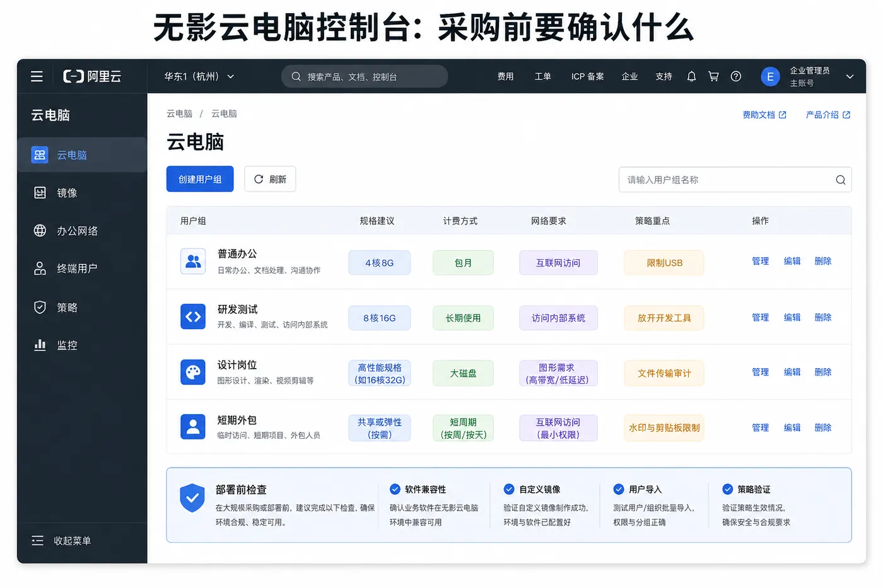
Task: Click 管理 for 普通办公
Action: [760, 261]
